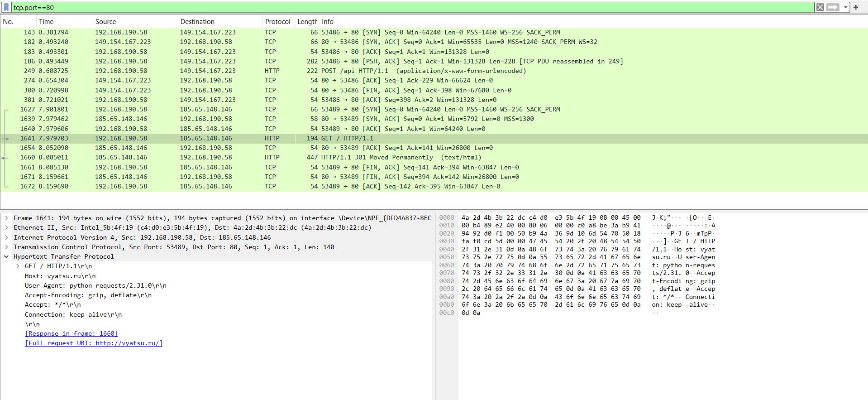Follow the Response in frame 1660 link
The image size is (868, 400).
(71, 333)
